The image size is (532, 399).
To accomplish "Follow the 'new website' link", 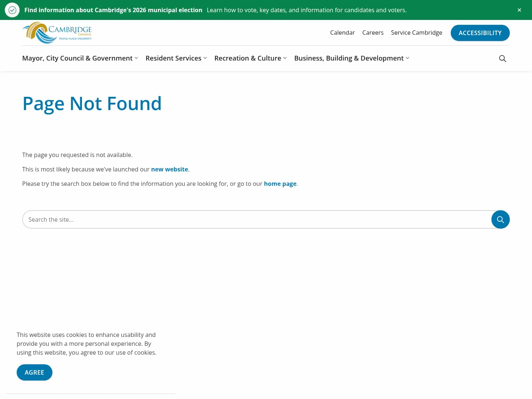I will [x=170, y=169].
